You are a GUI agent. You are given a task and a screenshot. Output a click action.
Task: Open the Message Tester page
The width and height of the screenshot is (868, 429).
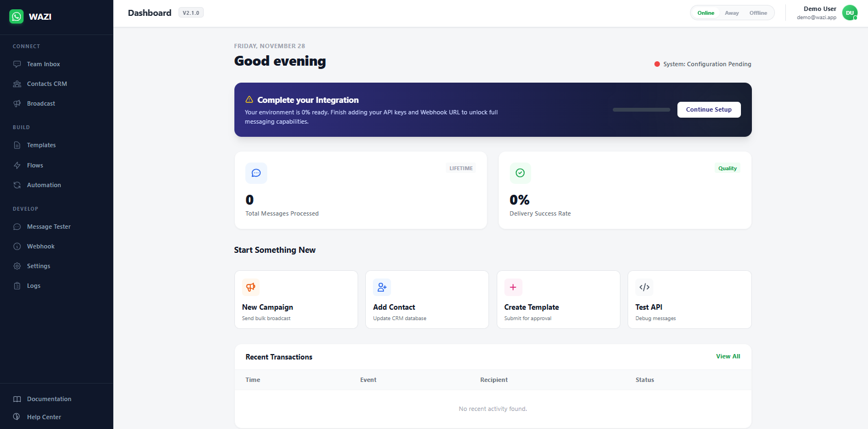[56, 227]
